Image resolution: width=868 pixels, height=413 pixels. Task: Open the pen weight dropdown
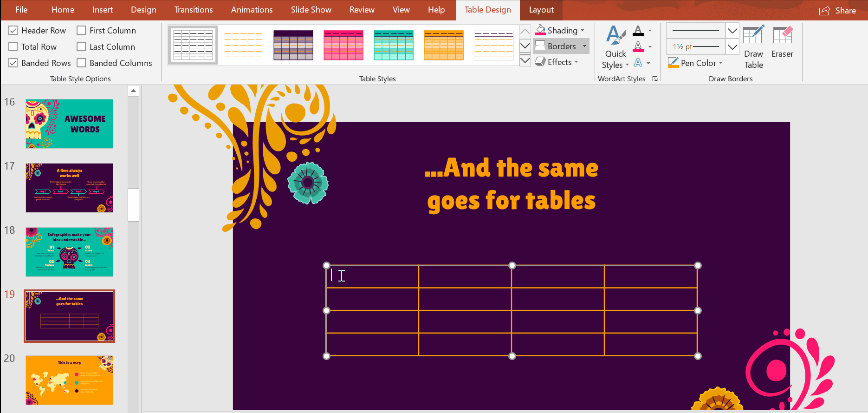pyautogui.click(x=732, y=47)
